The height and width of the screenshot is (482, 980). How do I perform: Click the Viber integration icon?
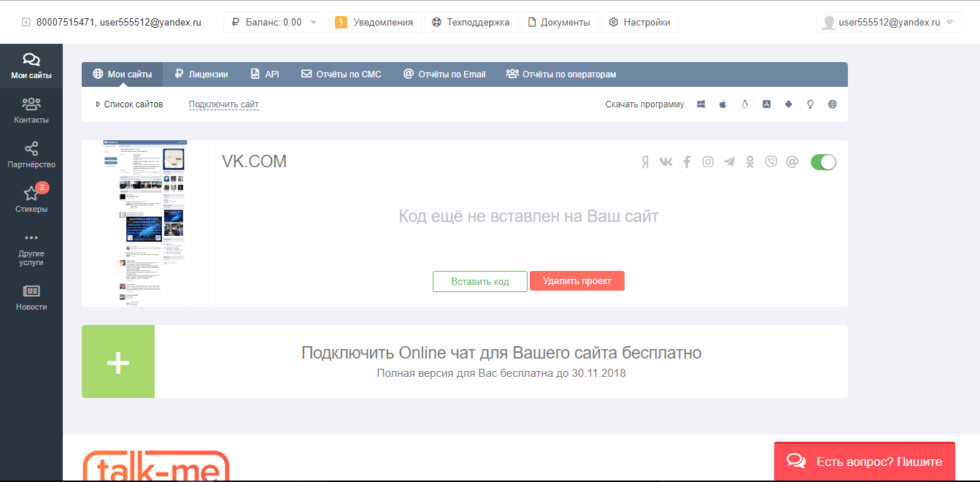click(x=771, y=162)
